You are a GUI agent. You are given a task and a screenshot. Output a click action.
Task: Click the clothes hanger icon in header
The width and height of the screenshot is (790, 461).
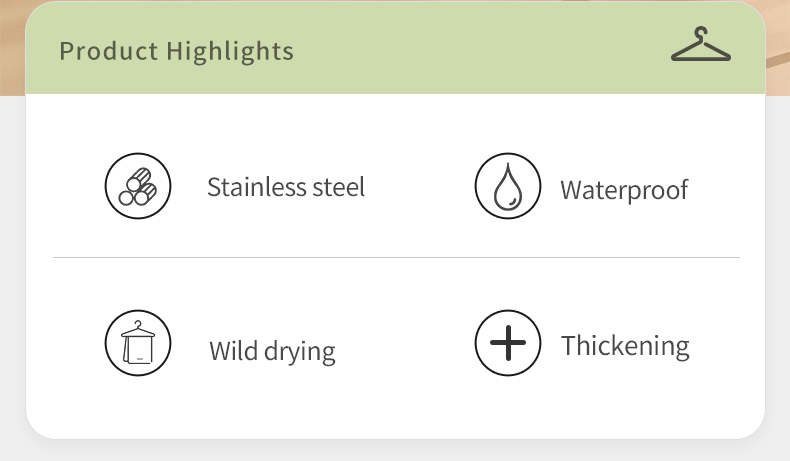701,44
